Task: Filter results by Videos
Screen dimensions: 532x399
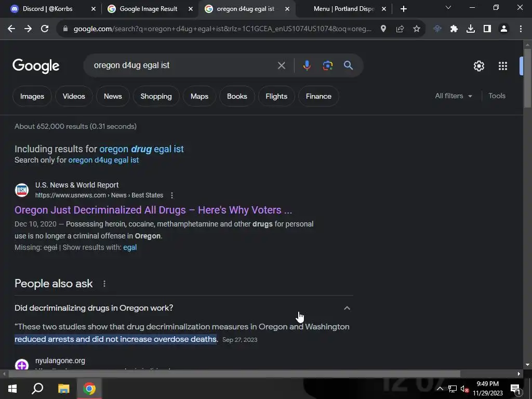Action: tap(74, 96)
